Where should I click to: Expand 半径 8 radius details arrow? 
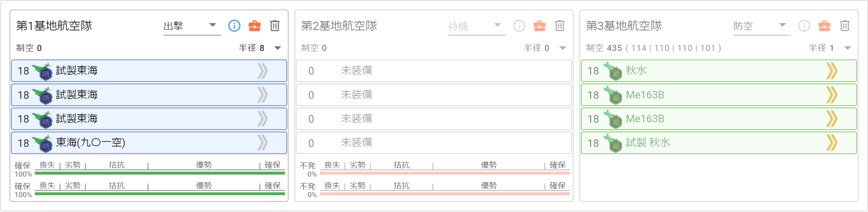click(x=278, y=48)
